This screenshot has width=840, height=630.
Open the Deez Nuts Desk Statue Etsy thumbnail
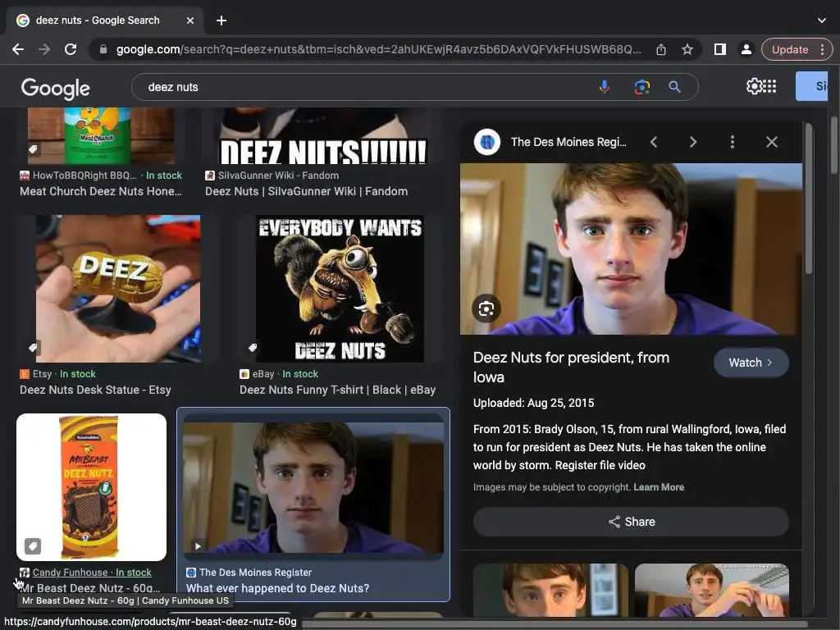tap(118, 289)
